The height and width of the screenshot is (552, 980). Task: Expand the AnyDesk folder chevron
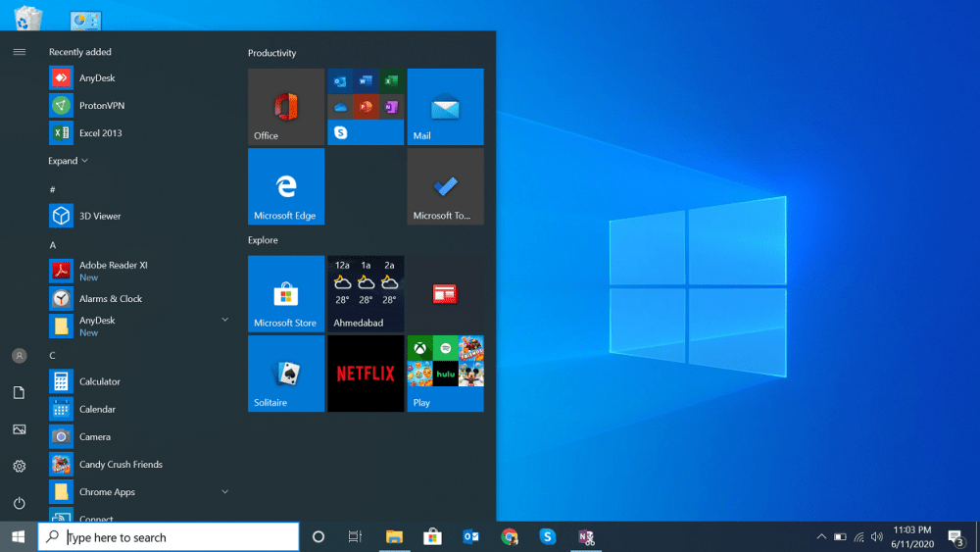click(x=224, y=320)
